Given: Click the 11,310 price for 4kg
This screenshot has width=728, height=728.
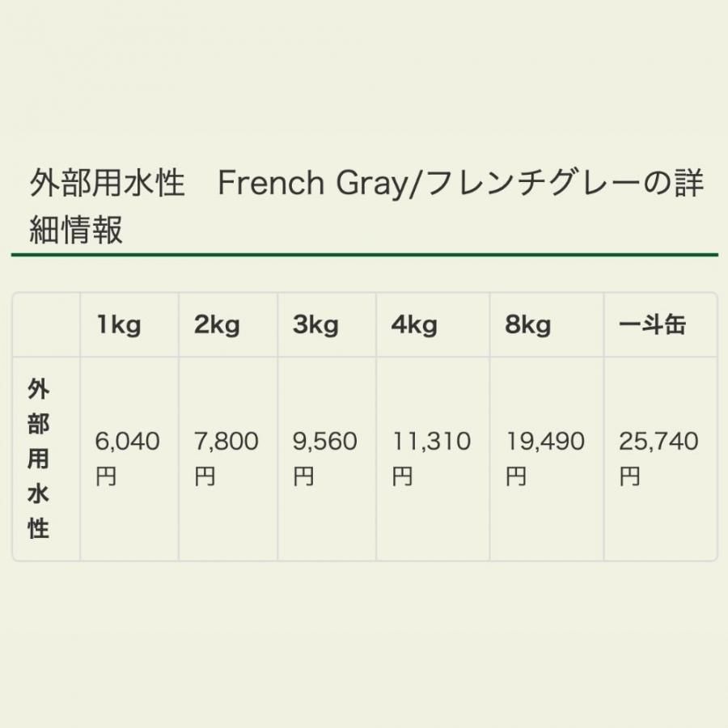Looking at the screenshot, I should [x=431, y=442].
